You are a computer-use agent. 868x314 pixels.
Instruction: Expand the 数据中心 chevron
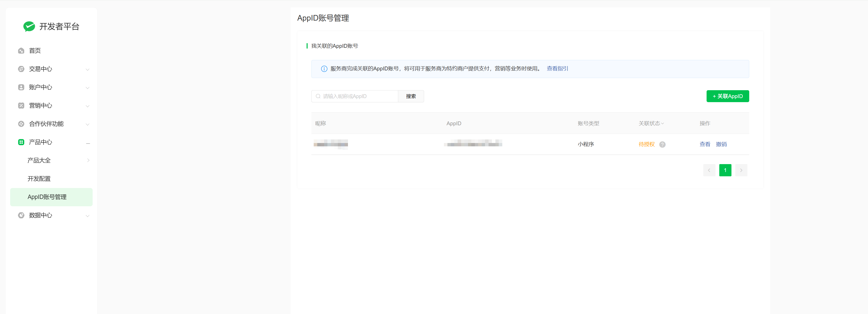pos(88,216)
